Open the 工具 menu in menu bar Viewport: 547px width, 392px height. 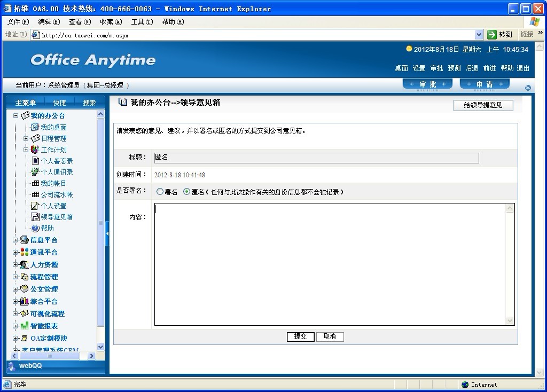tap(142, 22)
